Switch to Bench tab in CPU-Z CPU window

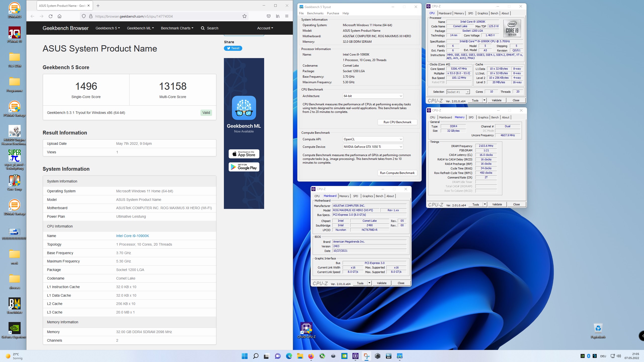pos(494,13)
